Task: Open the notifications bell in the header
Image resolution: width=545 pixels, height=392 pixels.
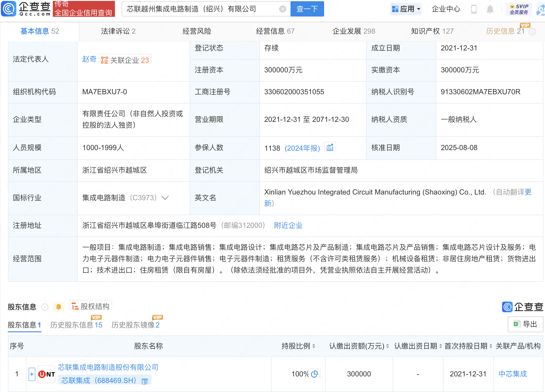Action: 490,9
